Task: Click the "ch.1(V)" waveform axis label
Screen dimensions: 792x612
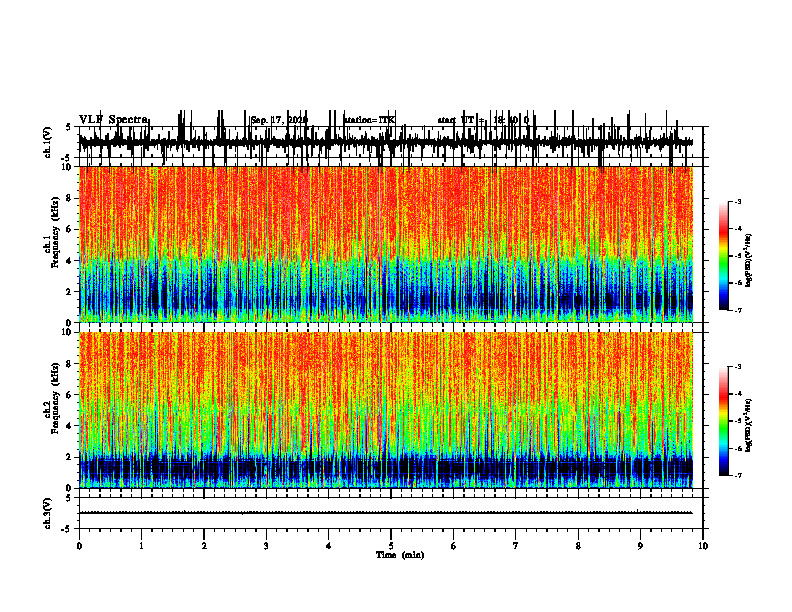Action: pos(48,142)
